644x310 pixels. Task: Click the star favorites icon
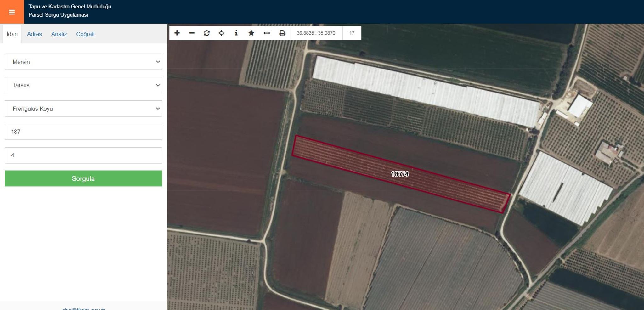(251, 33)
